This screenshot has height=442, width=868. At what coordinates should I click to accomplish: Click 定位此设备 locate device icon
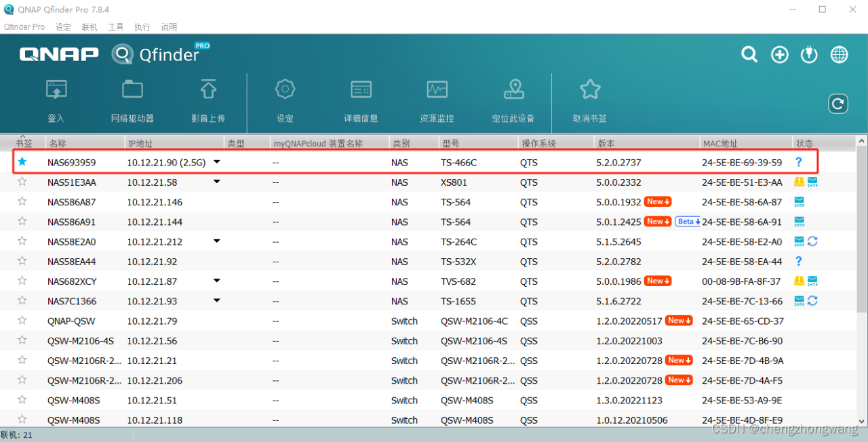[513, 91]
